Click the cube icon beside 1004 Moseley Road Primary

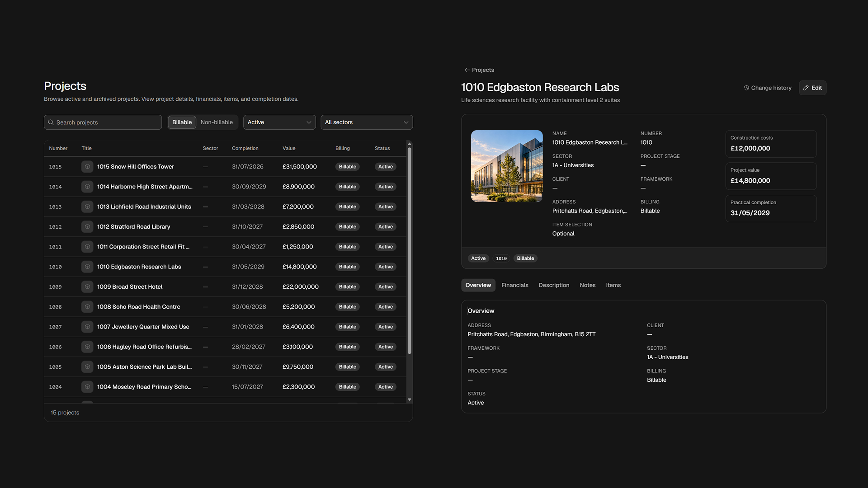[87, 387]
